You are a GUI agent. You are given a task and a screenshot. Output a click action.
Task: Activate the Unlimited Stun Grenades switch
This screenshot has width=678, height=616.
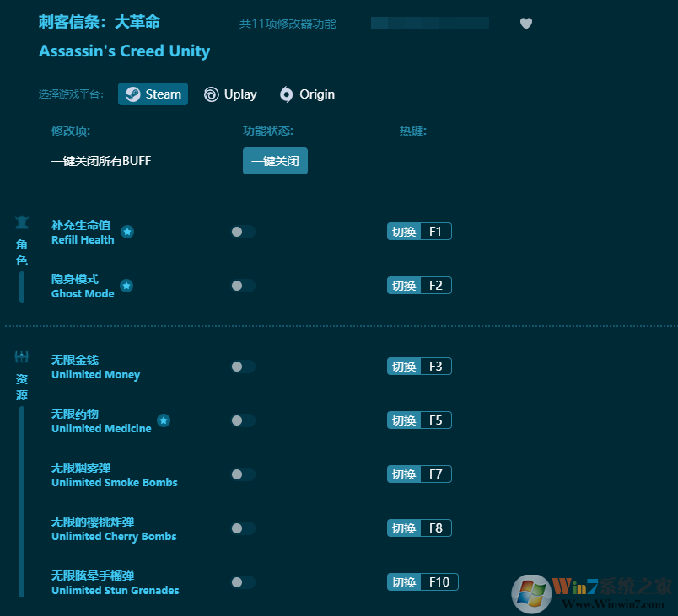[x=242, y=582]
